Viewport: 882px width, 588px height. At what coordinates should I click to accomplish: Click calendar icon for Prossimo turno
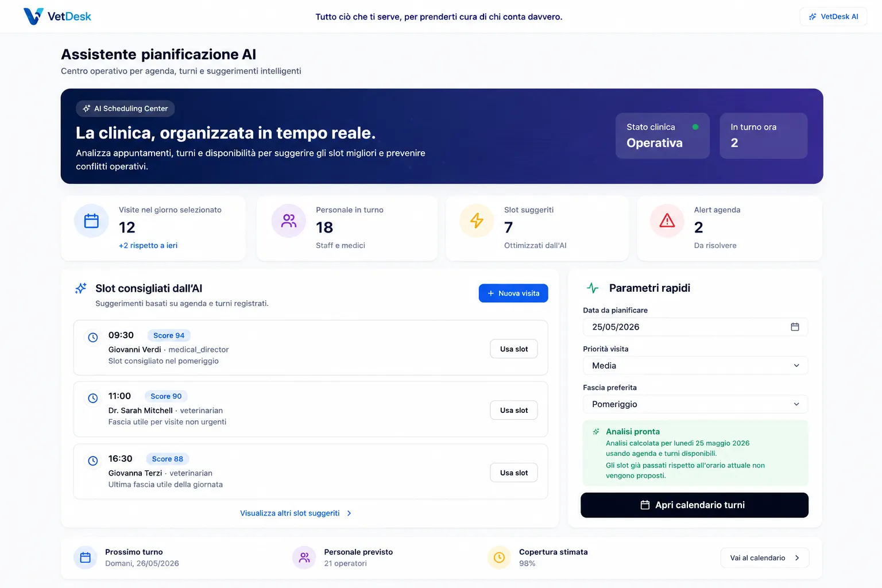pyautogui.click(x=86, y=558)
